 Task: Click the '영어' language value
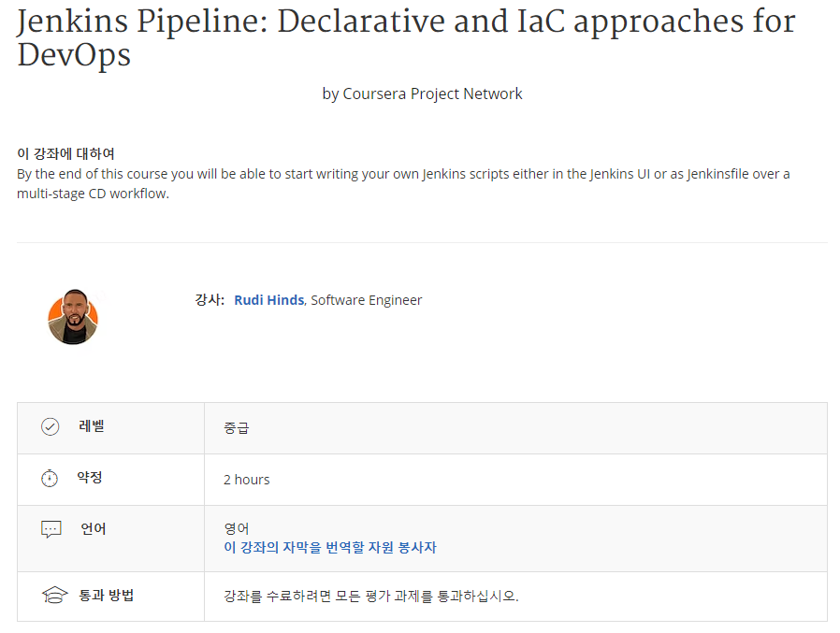[x=237, y=528]
